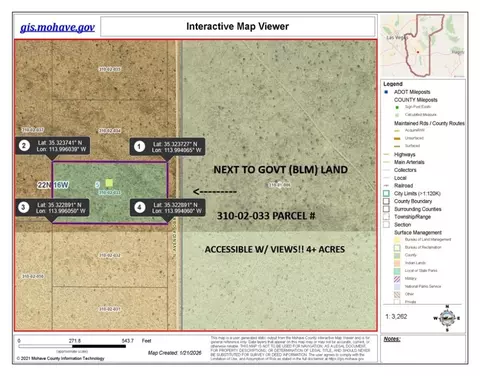This screenshot has width=480, height=376.
Task: Click the Interactive Map Viewer title box
Action: click(x=238, y=26)
